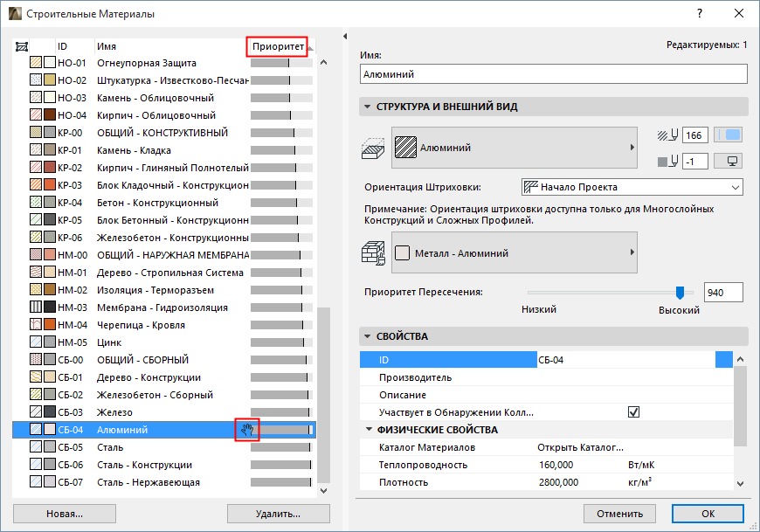This screenshot has width=760, height=532.
Task: Click the fill pen number field 166
Action: 694,135
